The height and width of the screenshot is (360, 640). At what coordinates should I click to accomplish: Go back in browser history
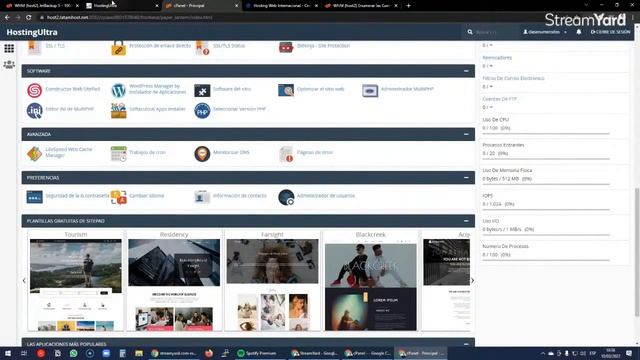point(7,18)
